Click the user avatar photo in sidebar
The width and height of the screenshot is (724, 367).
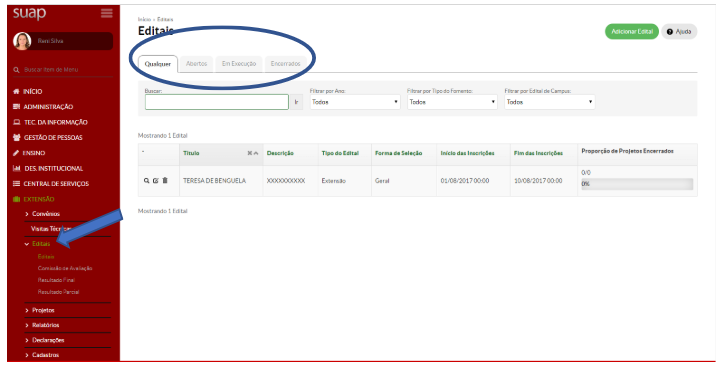coord(22,41)
